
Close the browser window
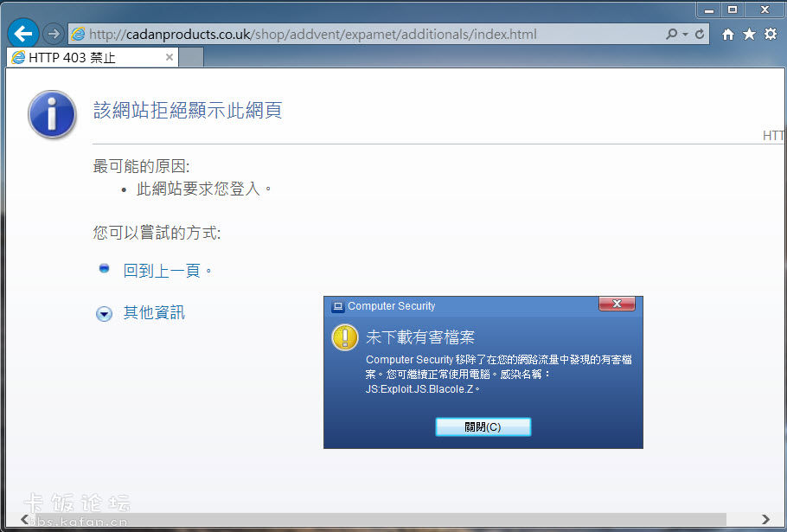765,10
